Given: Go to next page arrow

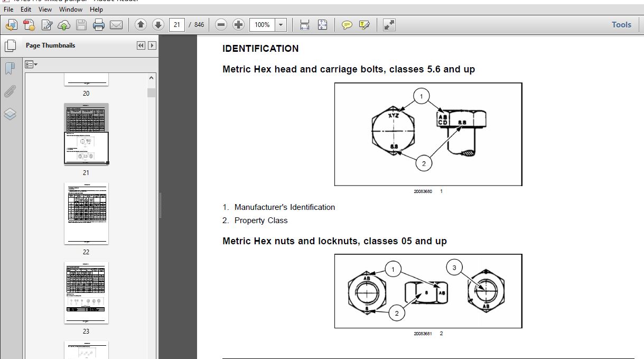Looking at the screenshot, I should pos(158,25).
